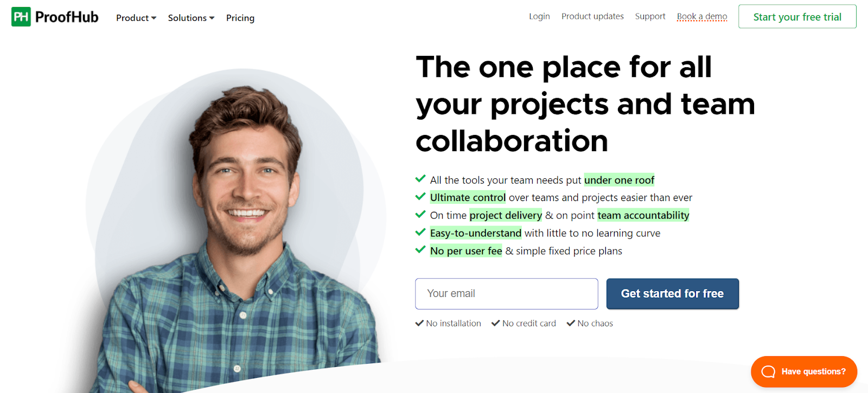Click the chat bubble icon in Have questions
This screenshot has height=393, width=868.
tap(768, 371)
